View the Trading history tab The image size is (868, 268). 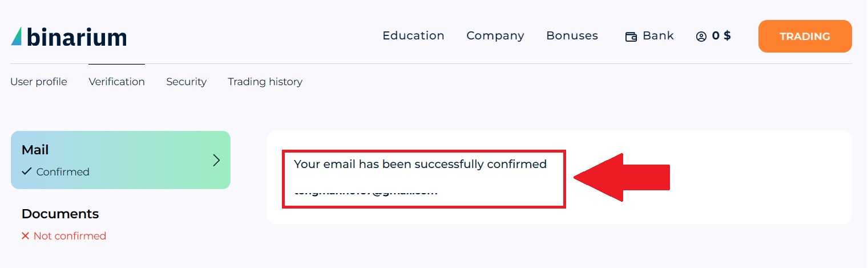click(265, 82)
